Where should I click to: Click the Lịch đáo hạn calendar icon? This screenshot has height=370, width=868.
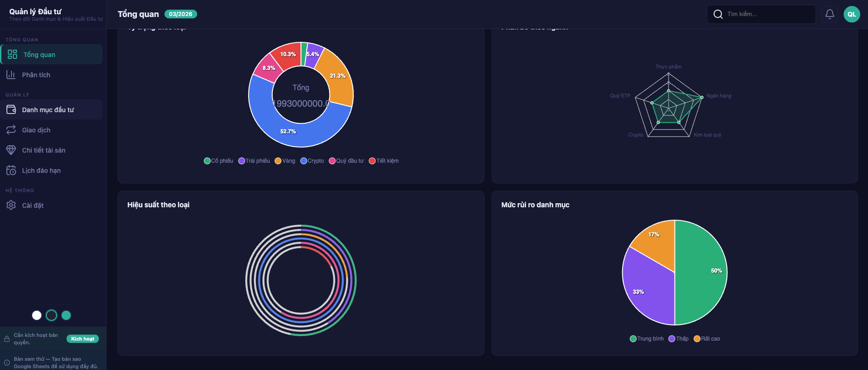11,170
